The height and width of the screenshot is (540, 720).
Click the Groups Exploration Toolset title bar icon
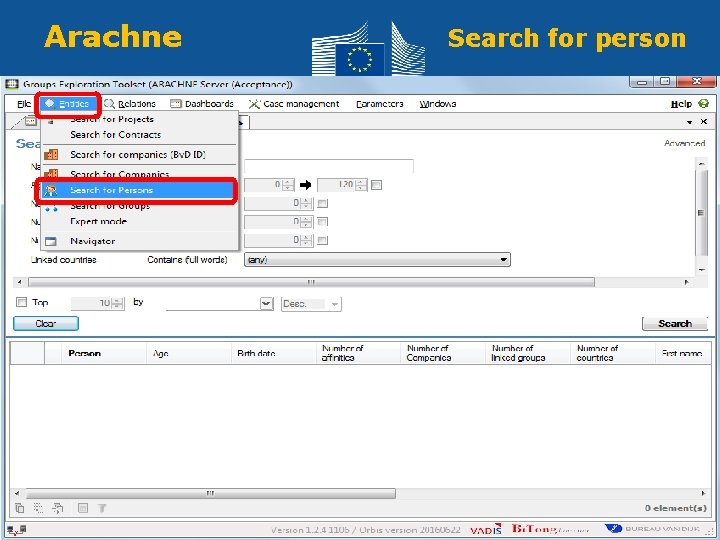pyautogui.click(x=11, y=84)
